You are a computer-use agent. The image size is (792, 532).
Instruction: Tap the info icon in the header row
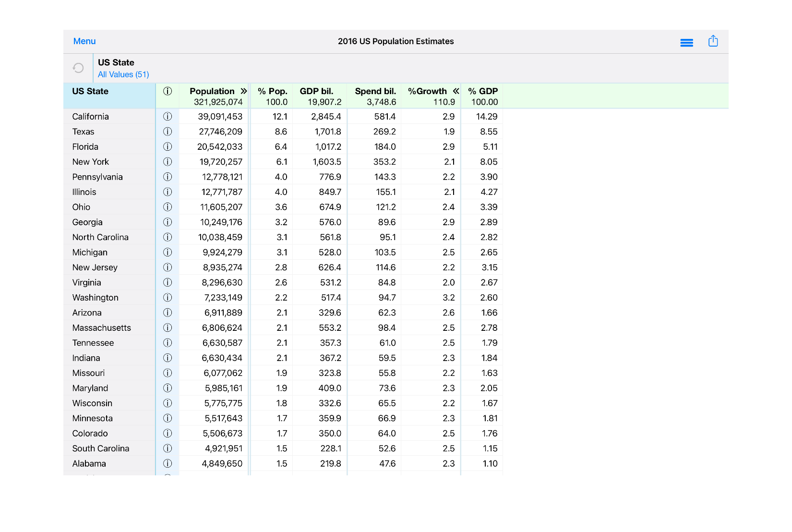[x=168, y=91]
